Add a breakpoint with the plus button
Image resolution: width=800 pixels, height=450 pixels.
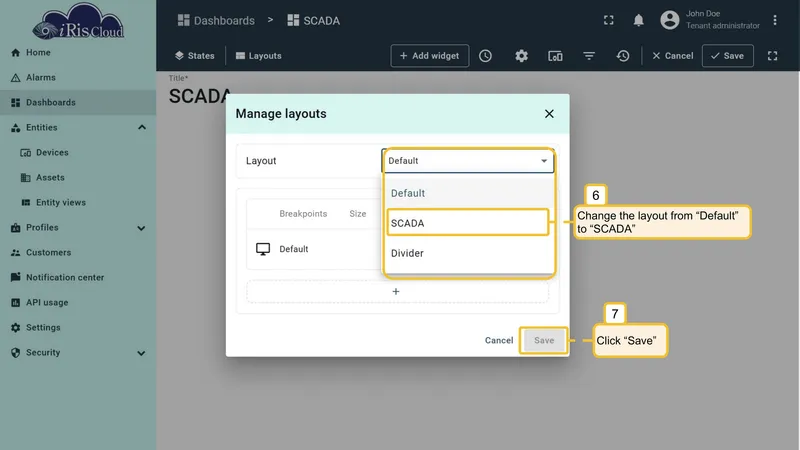coord(396,291)
